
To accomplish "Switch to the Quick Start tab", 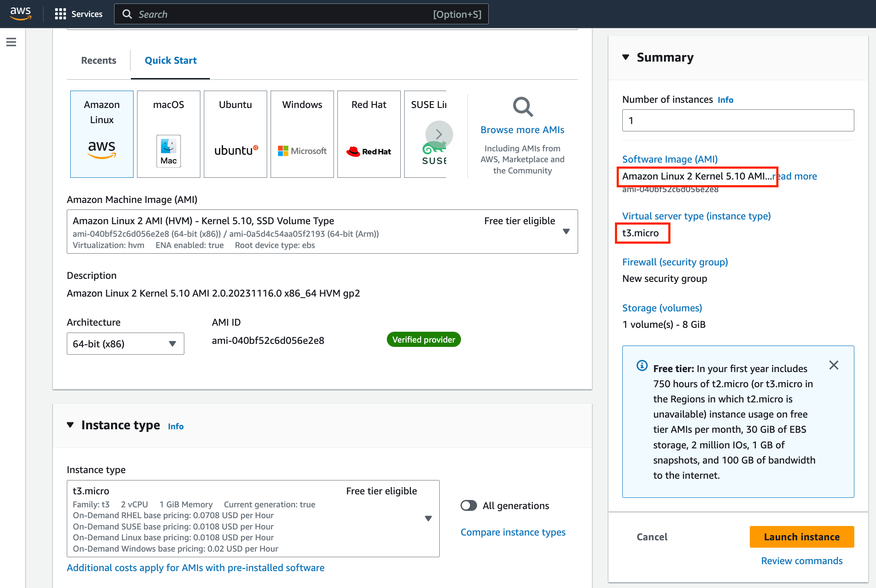I will click(x=170, y=60).
